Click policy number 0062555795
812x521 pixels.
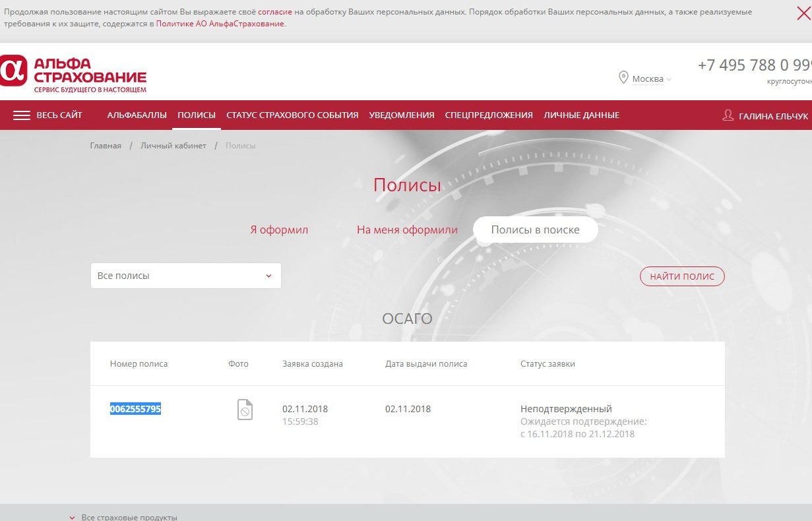pos(135,409)
